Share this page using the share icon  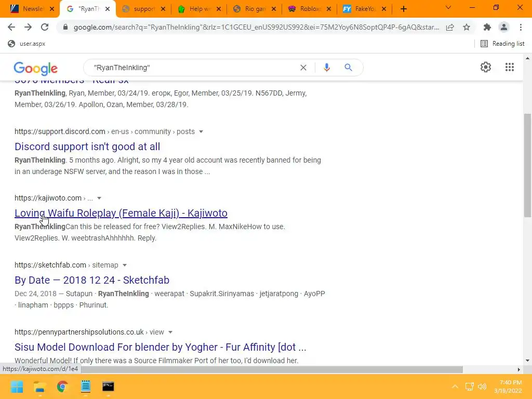point(450,27)
